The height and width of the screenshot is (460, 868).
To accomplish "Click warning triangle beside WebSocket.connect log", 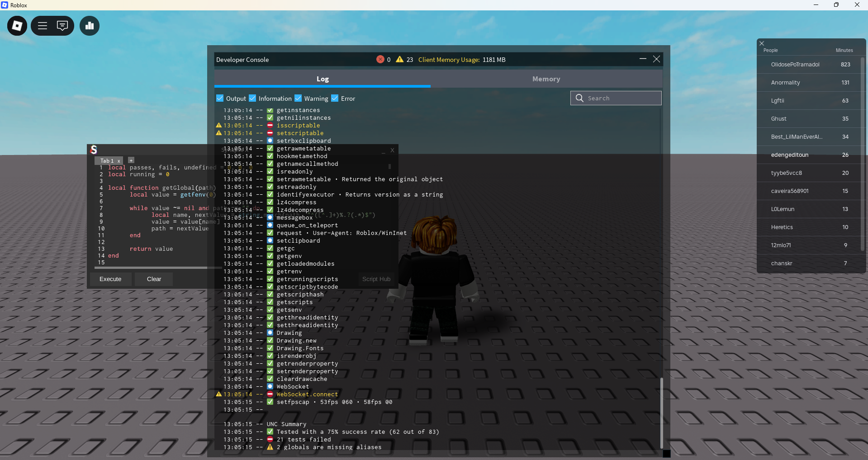I will click(219, 394).
